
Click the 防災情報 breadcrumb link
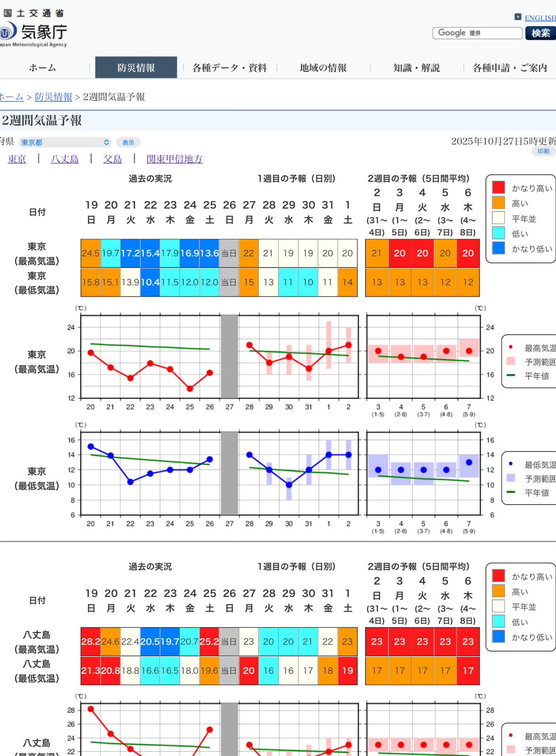[x=53, y=97]
